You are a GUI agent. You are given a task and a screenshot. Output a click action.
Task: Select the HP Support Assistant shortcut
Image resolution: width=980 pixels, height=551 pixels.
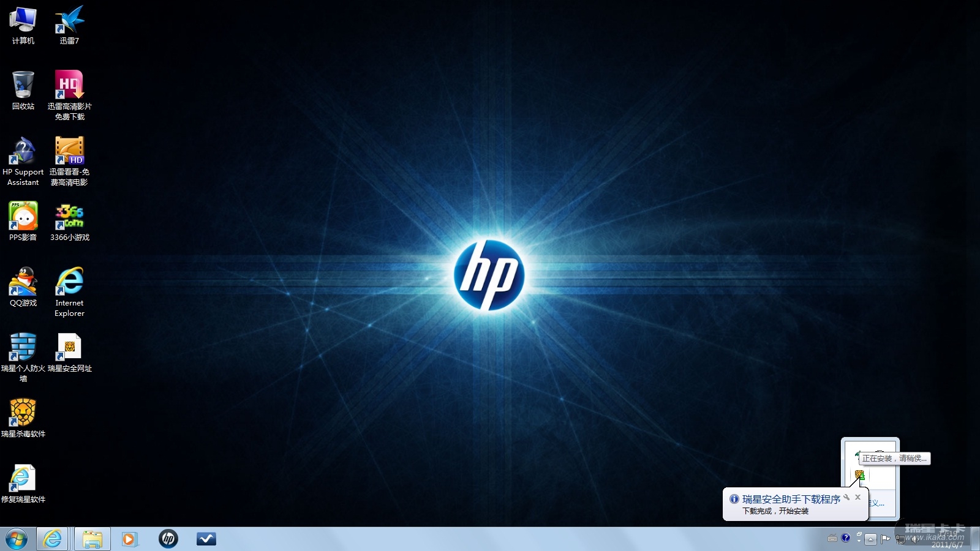tap(23, 162)
